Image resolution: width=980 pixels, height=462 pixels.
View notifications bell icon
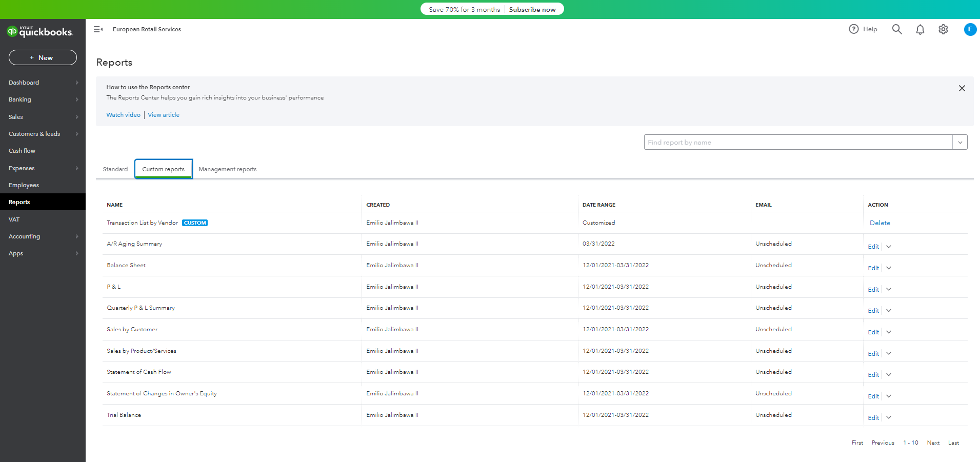920,30
